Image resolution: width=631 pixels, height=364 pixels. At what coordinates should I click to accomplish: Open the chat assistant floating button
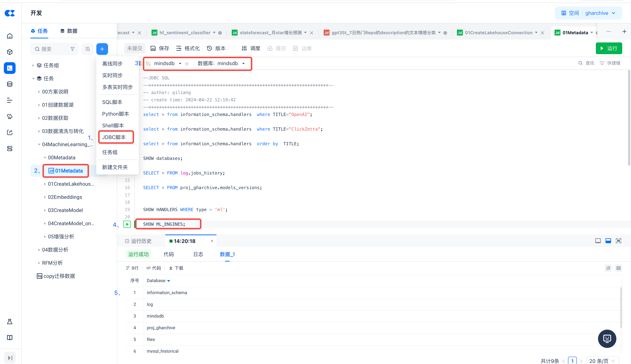[x=607, y=339]
